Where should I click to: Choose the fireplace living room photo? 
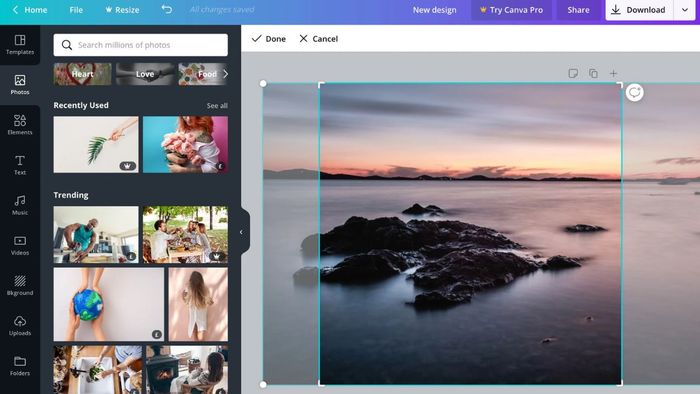coord(187,369)
